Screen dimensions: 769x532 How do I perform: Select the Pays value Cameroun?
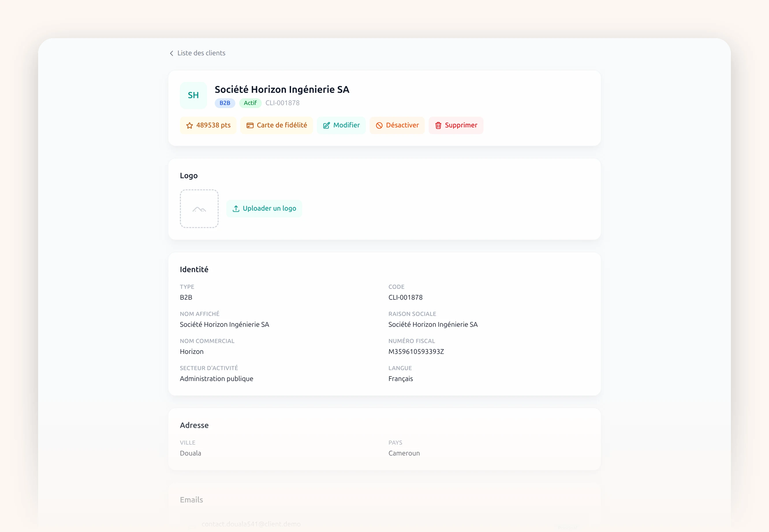coord(404,453)
